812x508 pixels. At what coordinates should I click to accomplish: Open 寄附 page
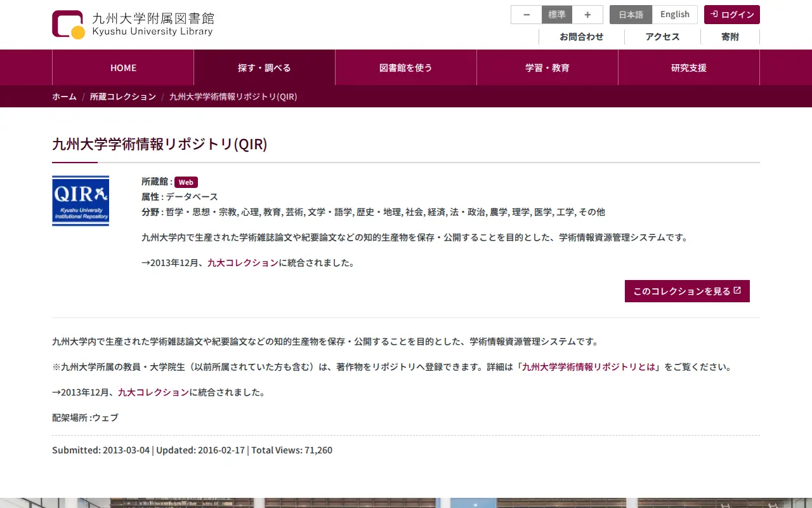click(730, 37)
